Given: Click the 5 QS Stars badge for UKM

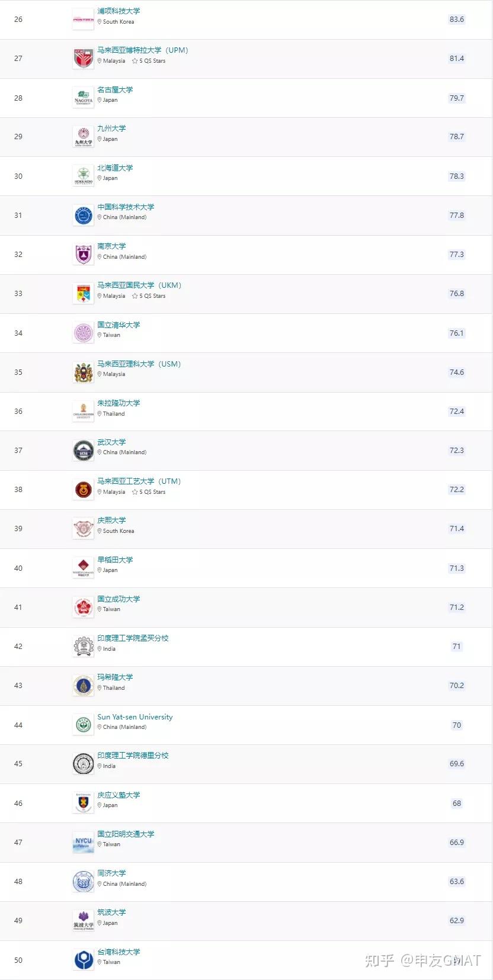Looking at the screenshot, I should point(149,296).
